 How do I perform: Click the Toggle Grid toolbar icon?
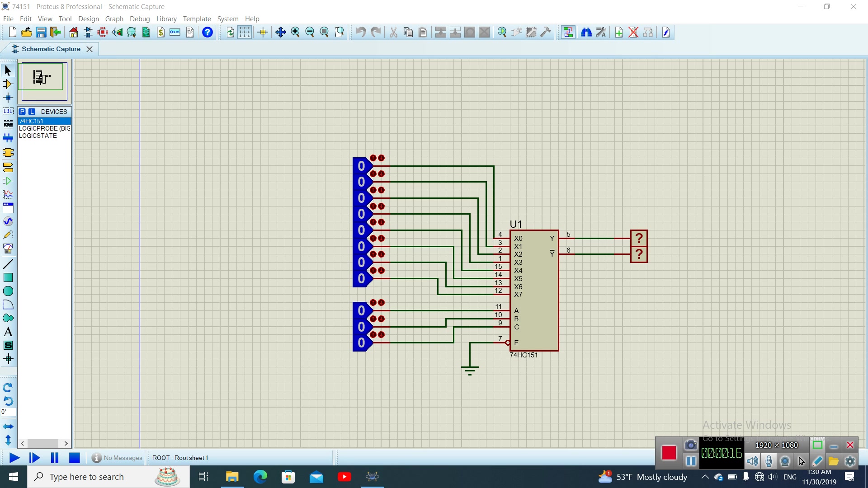click(245, 32)
